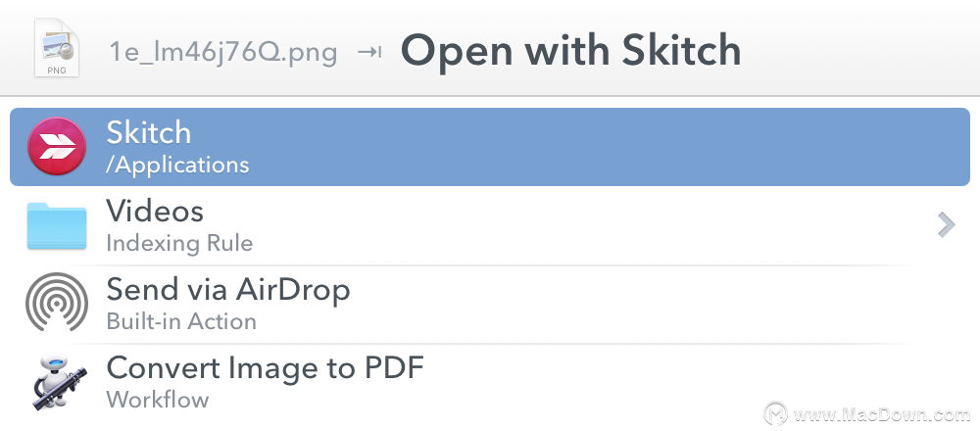The width and height of the screenshot is (980, 431).
Task: Click the Open with Skitch title
Action: coord(570,51)
